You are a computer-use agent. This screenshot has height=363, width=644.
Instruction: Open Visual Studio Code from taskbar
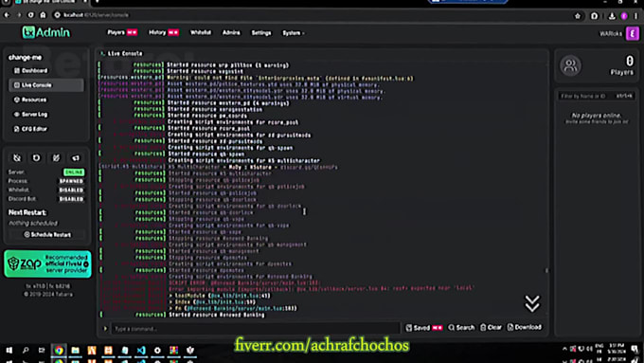pyautogui.click(x=141, y=351)
